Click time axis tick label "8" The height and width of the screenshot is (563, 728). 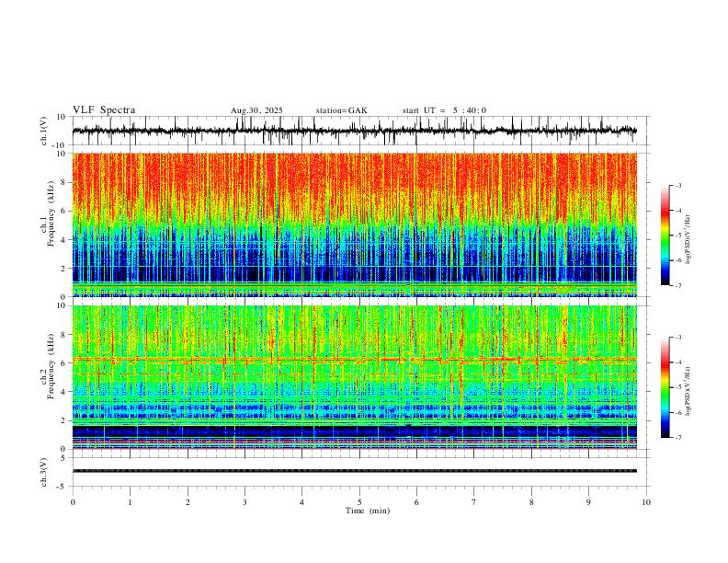(x=531, y=502)
